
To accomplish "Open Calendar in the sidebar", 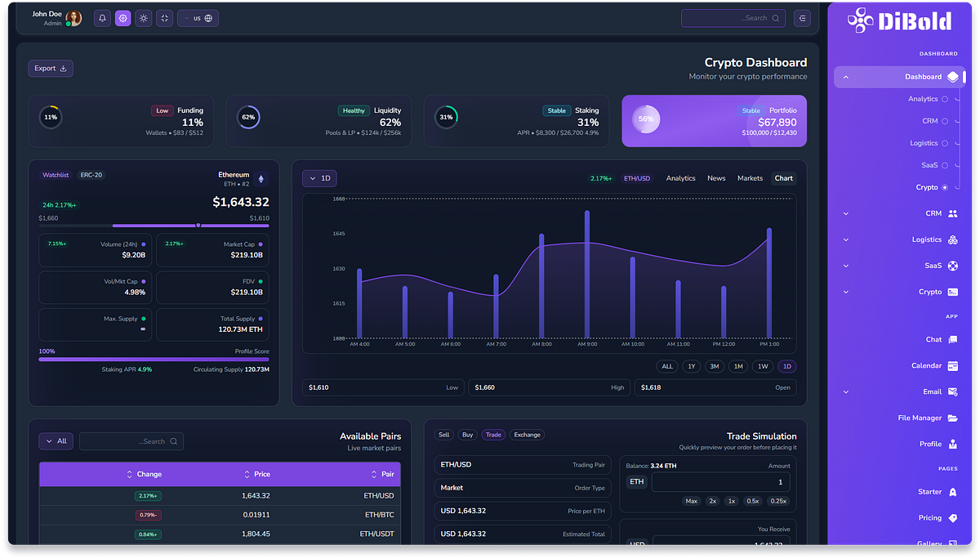I will 899,365.
